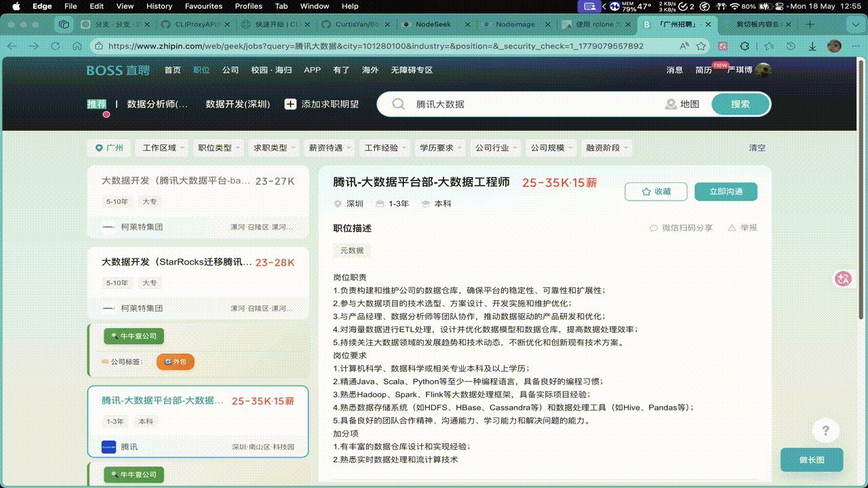Open 简历 resume link in the header
This screenshot has height=488, width=868.
(703, 70)
